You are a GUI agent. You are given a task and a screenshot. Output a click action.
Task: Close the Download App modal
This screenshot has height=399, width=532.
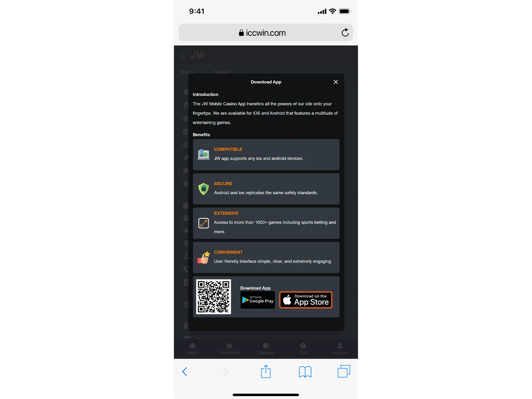336,82
